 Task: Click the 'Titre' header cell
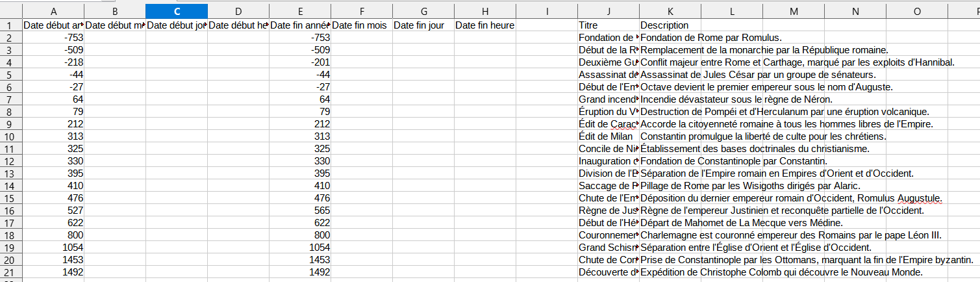coord(609,25)
